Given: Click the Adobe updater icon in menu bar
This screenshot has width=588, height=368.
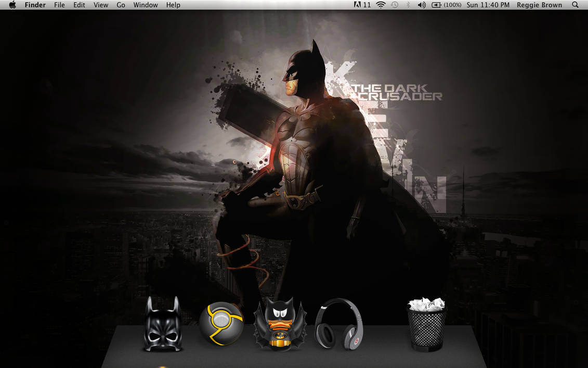Looking at the screenshot, I should (362, 5).
